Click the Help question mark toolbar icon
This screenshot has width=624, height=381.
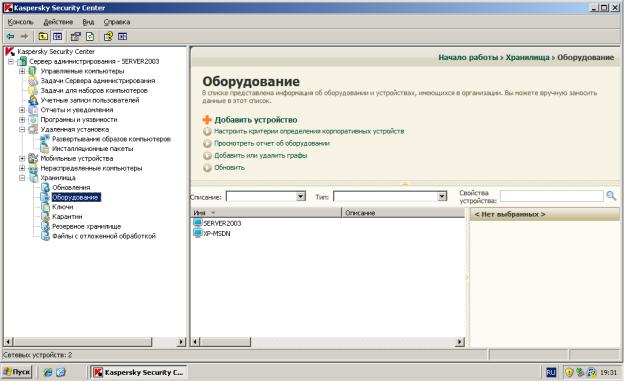click(108, 37)
